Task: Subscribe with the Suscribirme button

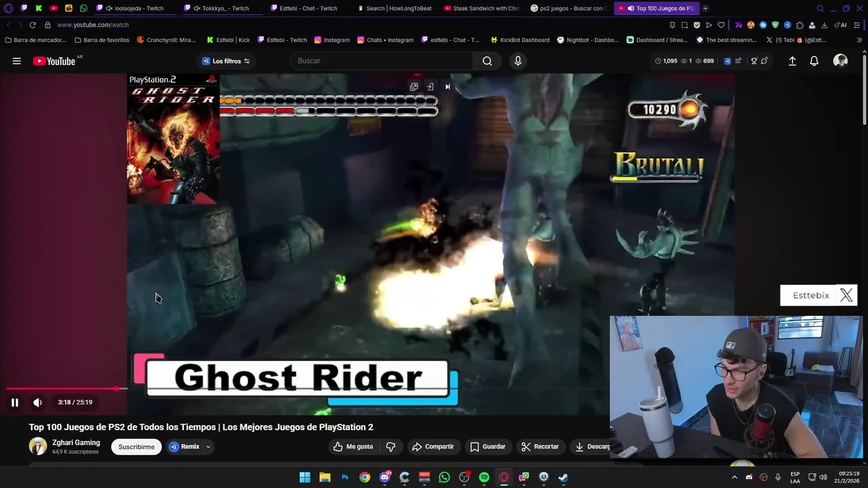Action: tap(136, 447)
